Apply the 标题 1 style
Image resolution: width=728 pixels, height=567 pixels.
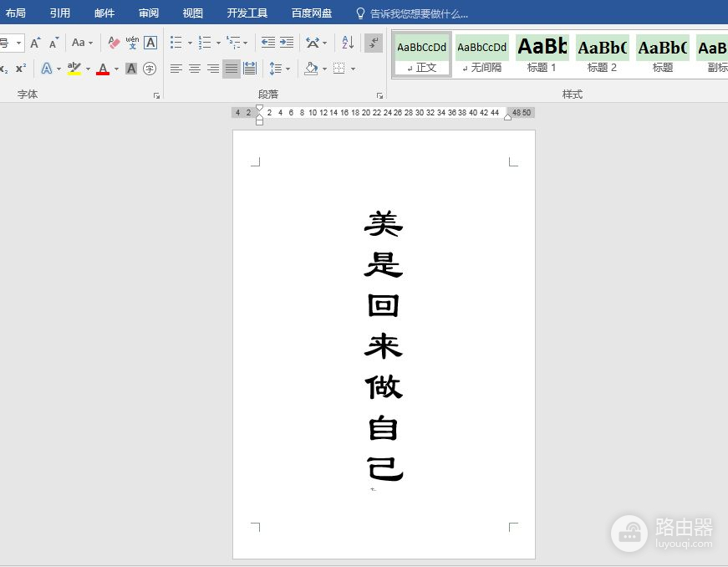pyautogui.click(x=542, y=54)
